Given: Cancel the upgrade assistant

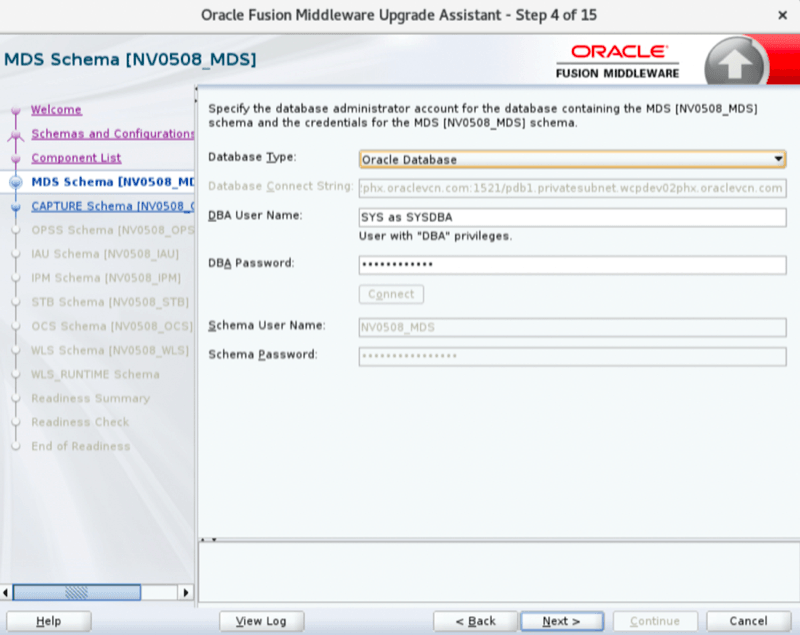Looking at the screenshot, I should [748, 621].
